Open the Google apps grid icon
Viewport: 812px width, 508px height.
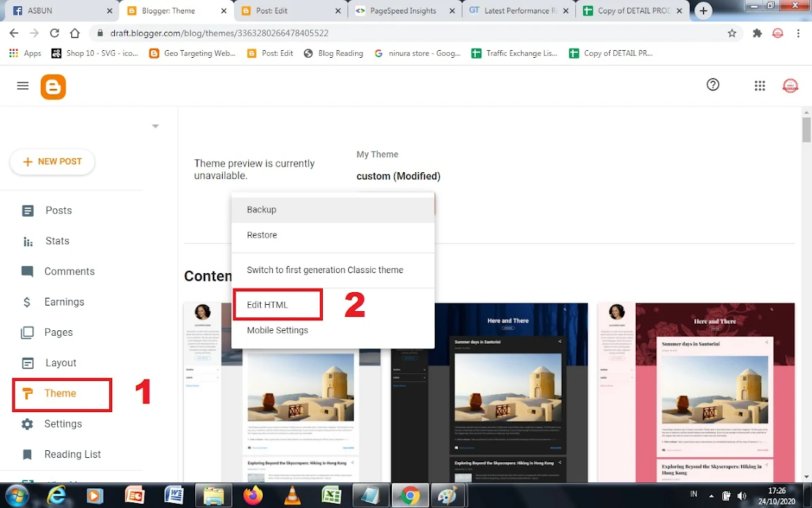coord(760,85)
